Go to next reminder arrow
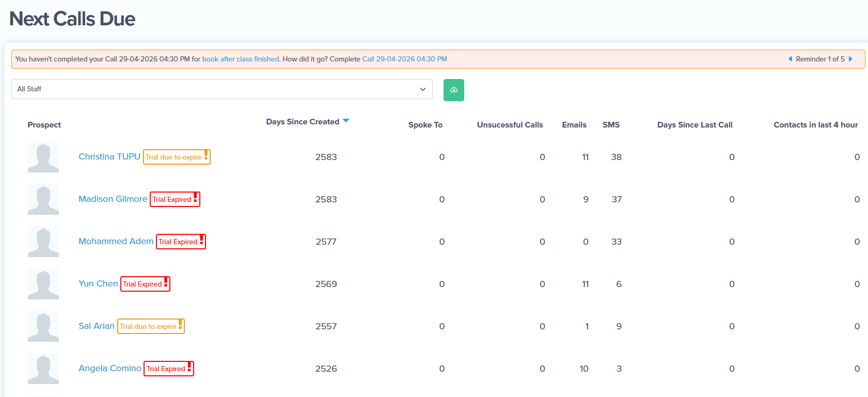 point(850,59)
